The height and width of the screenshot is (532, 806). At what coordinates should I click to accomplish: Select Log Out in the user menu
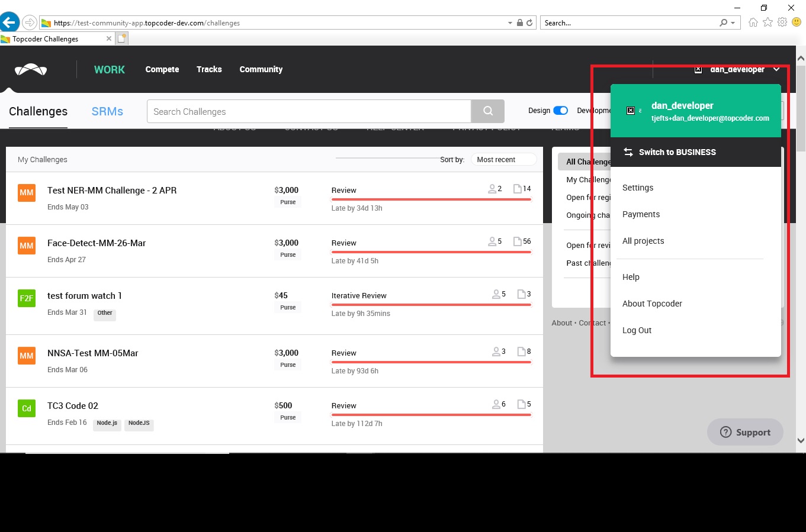637,330
